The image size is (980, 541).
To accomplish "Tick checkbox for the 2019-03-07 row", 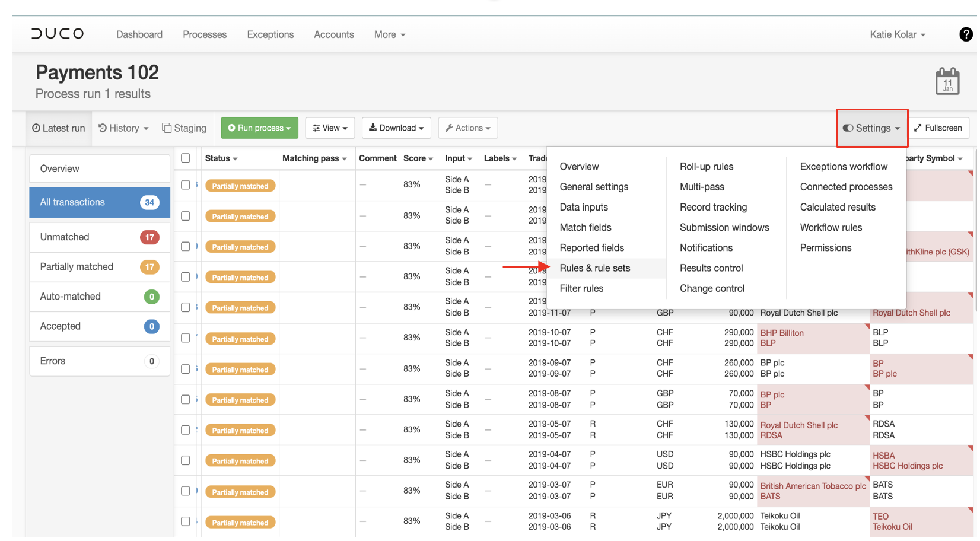I will pyautogui.click(x=186, y=491).
